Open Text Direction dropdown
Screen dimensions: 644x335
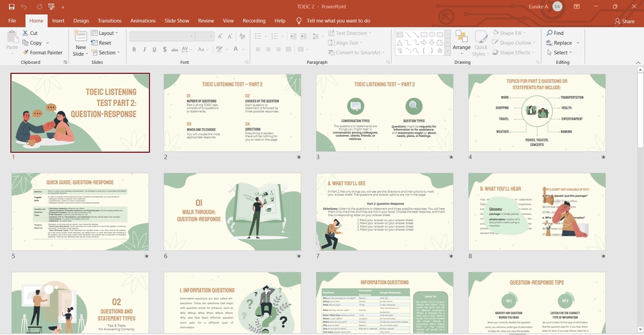coord(350,33)
